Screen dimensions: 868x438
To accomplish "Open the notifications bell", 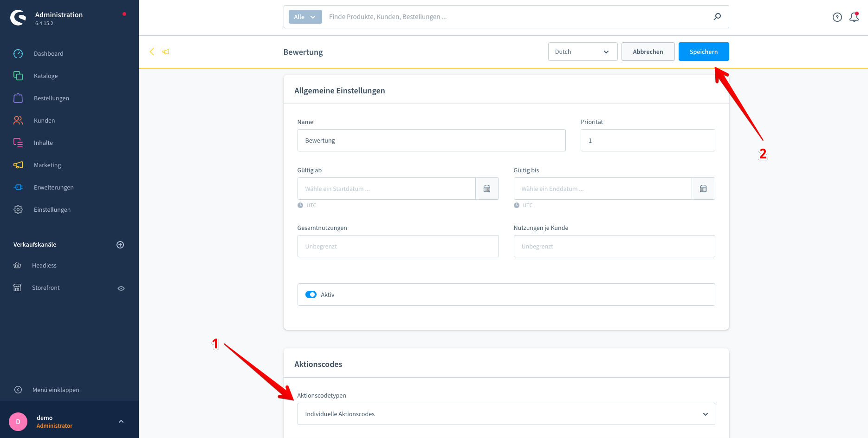I will click(x=854, y=17).
